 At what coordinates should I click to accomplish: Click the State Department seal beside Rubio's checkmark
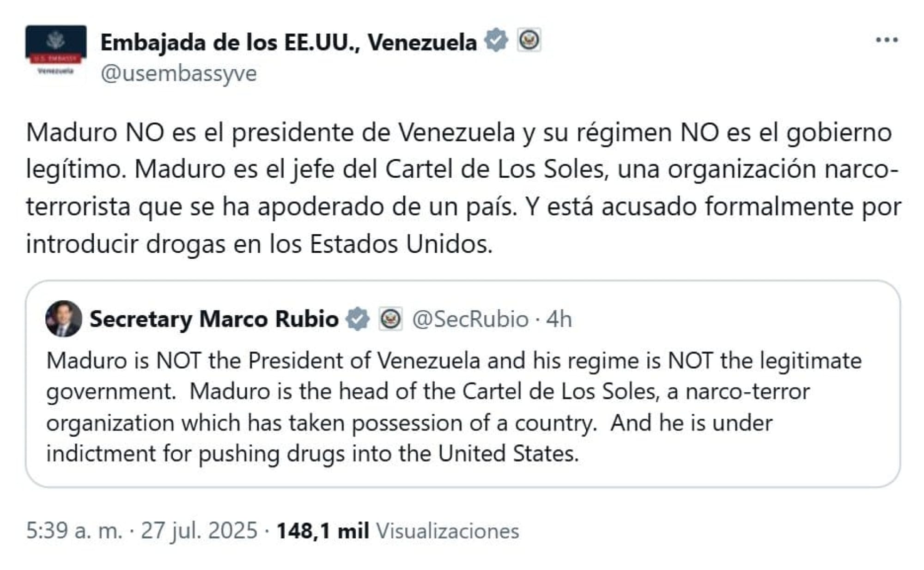point(391,319)
